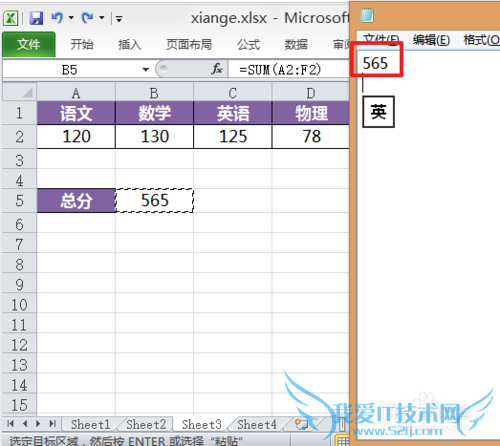
Task: Click the insert new worksheet icon
Action: pos(302,424)
